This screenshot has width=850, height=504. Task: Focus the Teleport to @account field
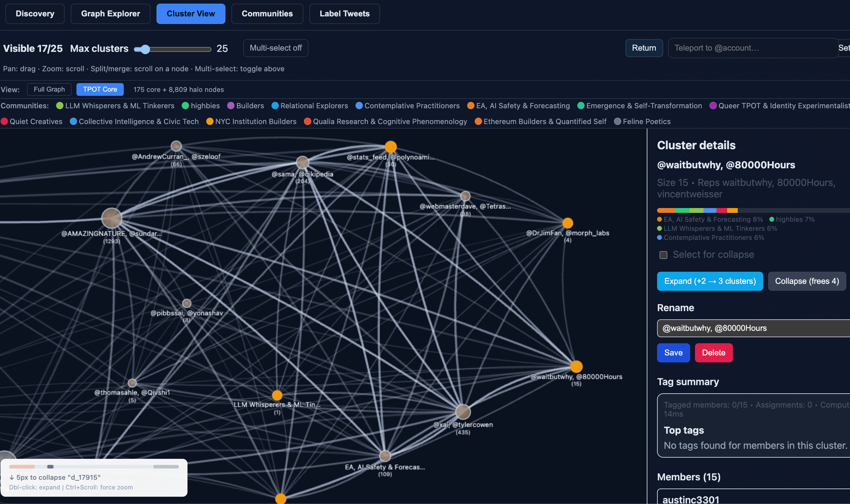(753, 48)
